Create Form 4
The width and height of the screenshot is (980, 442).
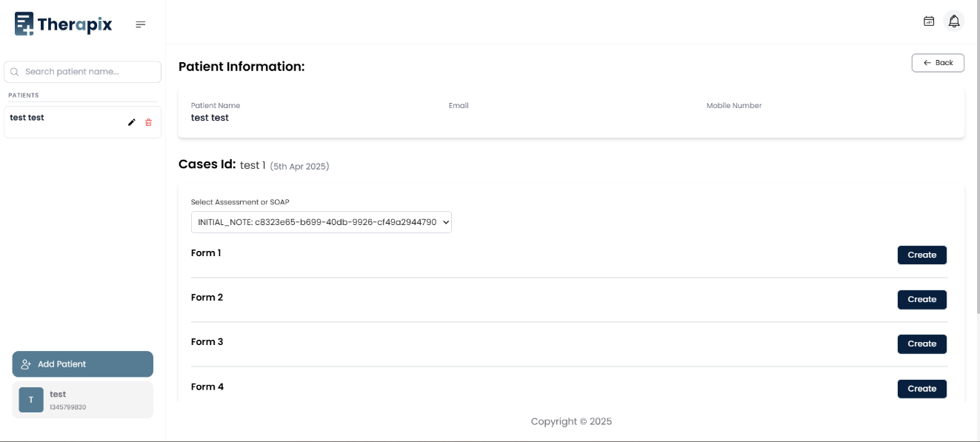(x=921, y=389)
